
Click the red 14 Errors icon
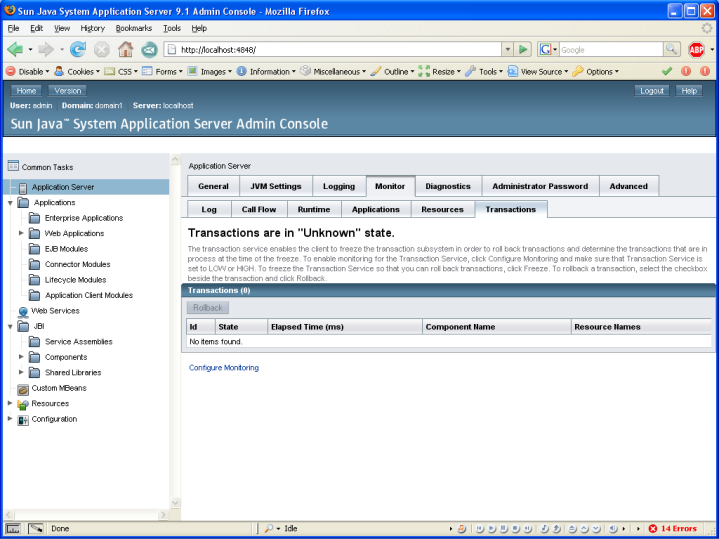pos(653,528)
